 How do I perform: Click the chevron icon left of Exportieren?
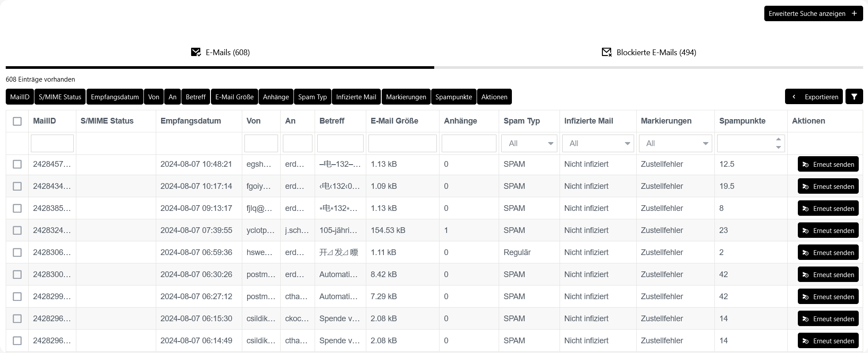[794, 97]
